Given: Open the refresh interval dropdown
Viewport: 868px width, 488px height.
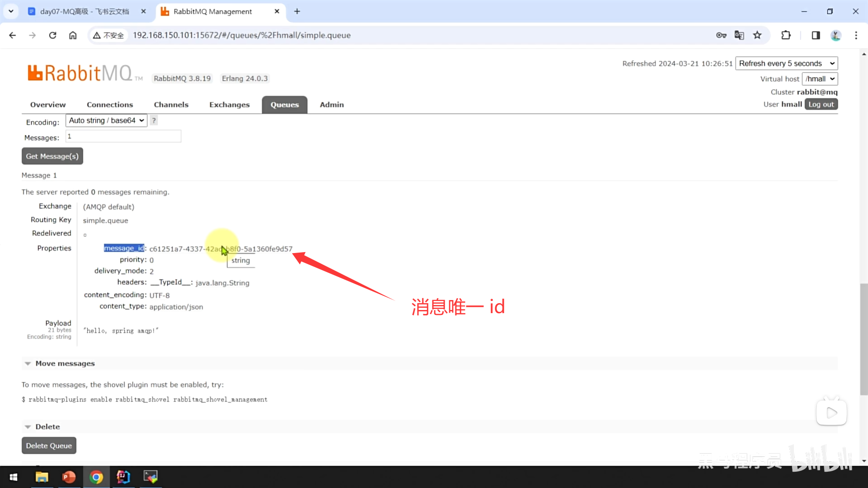Looking at the screenshot, I should click(786, 63).
